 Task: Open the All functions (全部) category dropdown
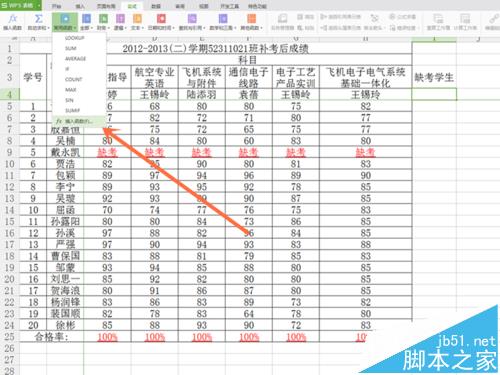click(86, 22)
